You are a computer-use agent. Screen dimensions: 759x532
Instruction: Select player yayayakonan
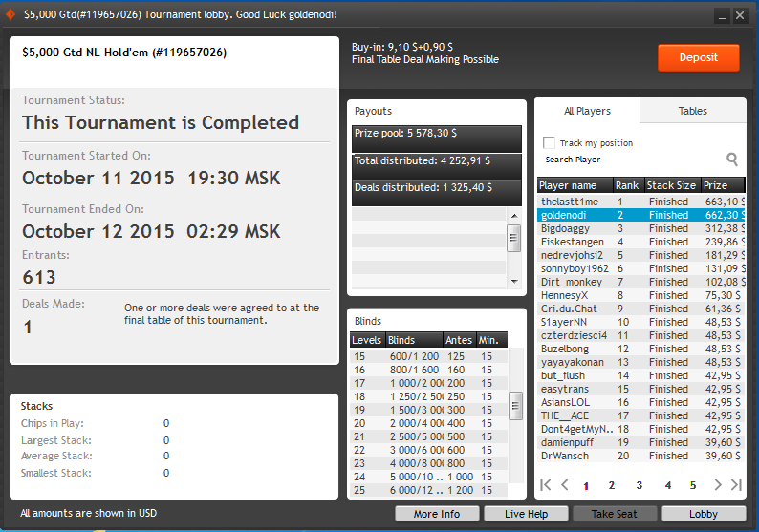point(640,362)
